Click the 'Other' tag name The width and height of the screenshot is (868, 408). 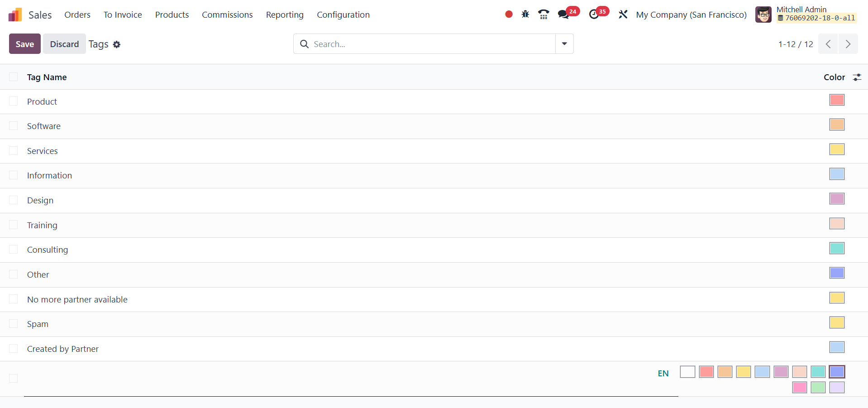tap(38, 275)
